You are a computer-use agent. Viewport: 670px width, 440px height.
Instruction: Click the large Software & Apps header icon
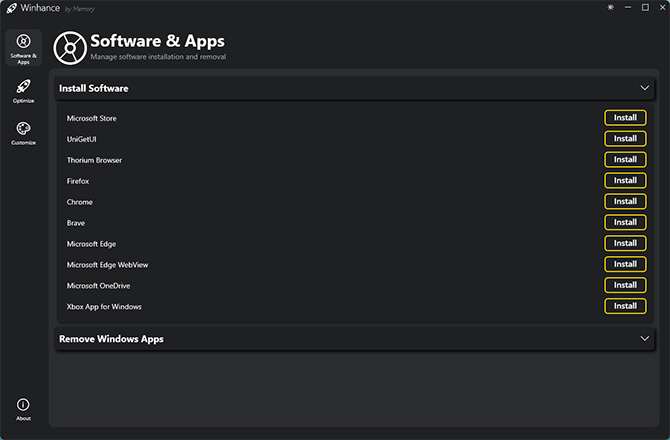point(70,48)
